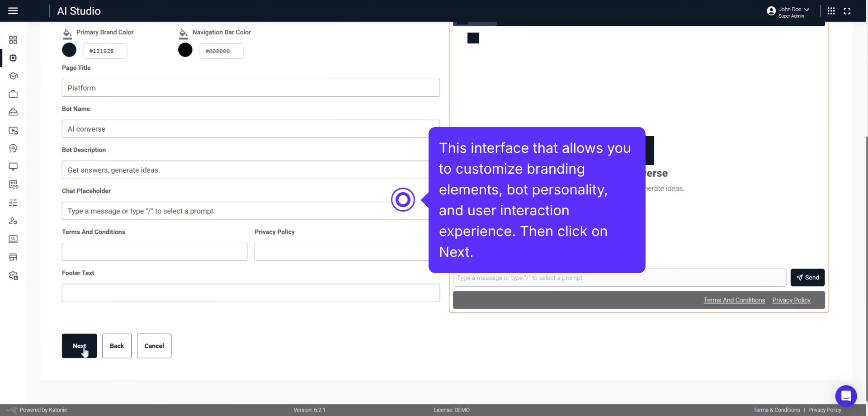Open the media pipeline settings icon
Screen dimensions: 868x416
[14, 130]
